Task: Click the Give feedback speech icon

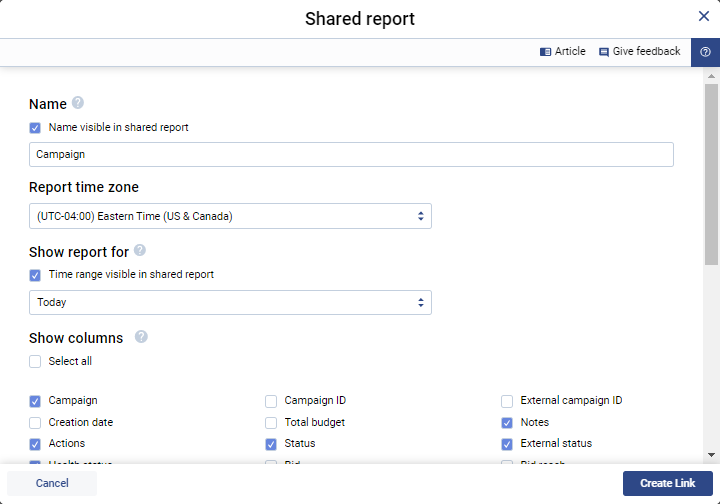Action: [604, 52]
